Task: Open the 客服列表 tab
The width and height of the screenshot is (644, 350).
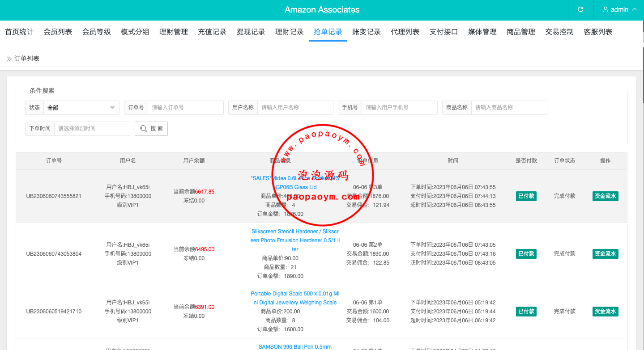Action: 598,32
